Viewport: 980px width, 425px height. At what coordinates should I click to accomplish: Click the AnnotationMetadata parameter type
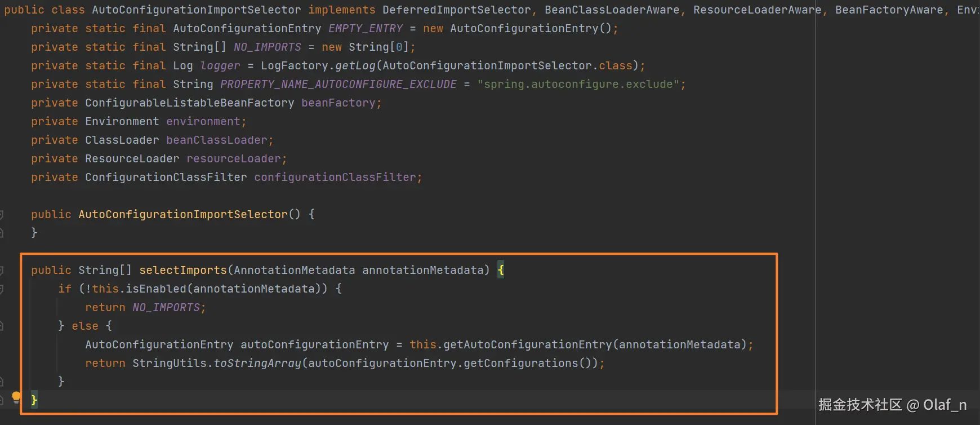(x=295, y=270)
